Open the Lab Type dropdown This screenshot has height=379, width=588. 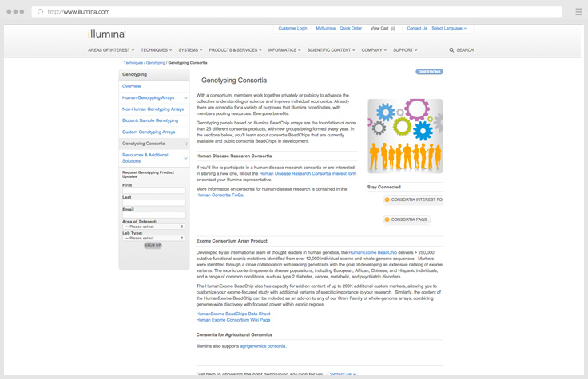[x=153, y=238]
